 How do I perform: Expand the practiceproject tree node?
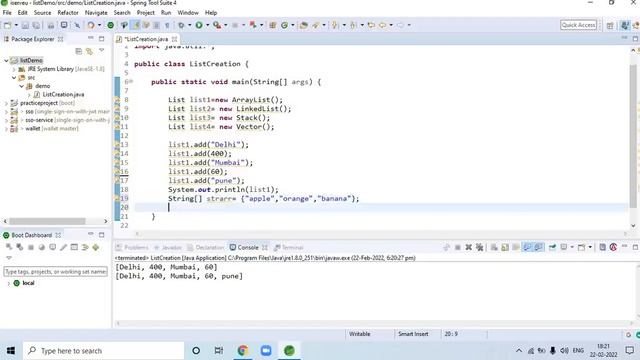point(6,103)
